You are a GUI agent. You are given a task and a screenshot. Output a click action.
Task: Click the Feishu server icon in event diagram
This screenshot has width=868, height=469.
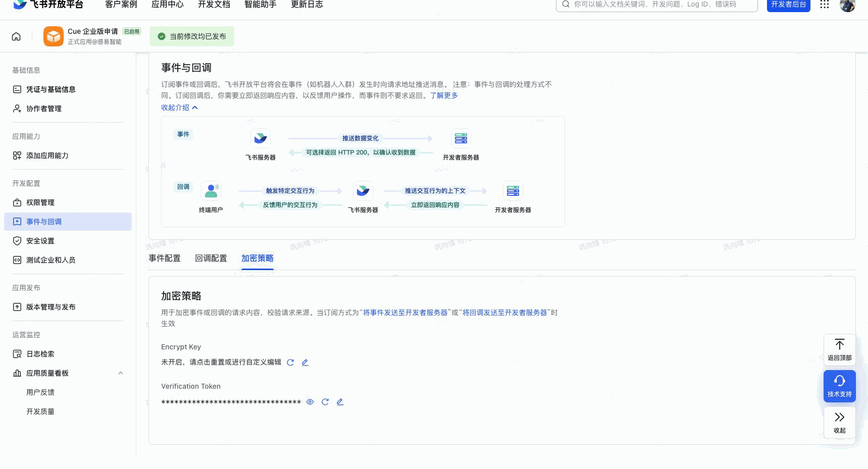[x=261, y=138]
